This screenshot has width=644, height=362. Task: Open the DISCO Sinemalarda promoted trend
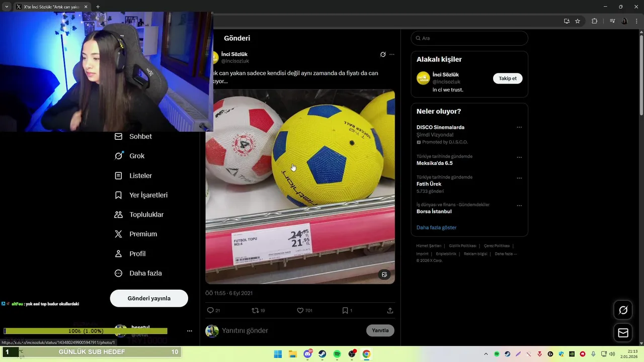click(x=440, y=127)
